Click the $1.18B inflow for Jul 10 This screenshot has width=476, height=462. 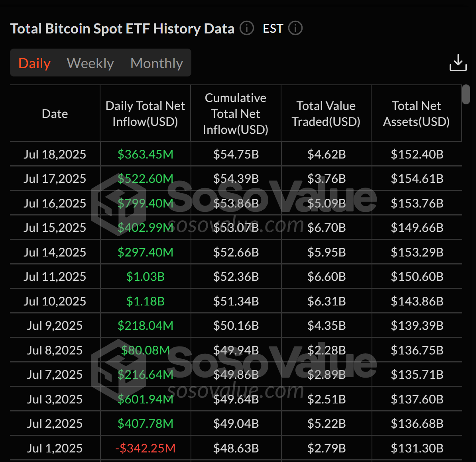tap(145, 301)
